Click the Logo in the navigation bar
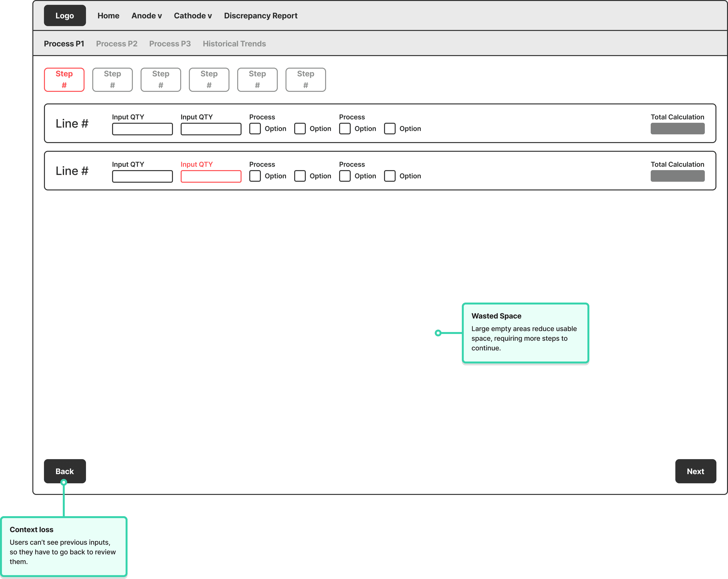 [65, 15]
